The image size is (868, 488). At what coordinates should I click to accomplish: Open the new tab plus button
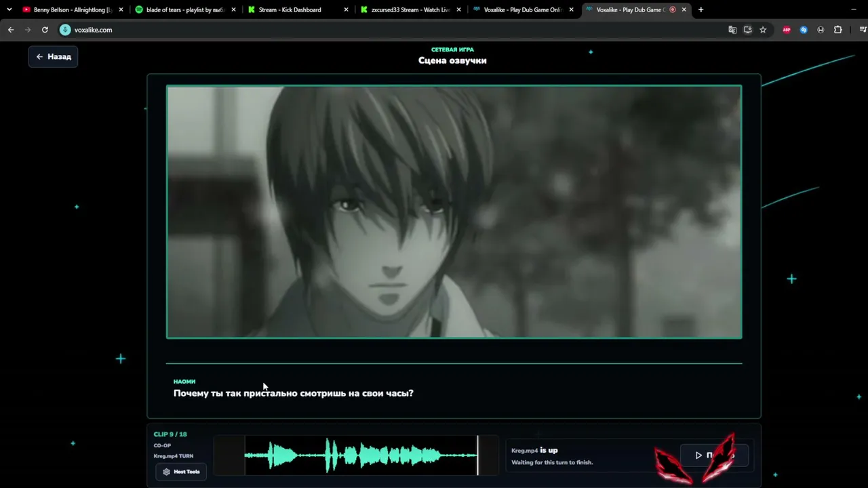[x=701, y=9]
